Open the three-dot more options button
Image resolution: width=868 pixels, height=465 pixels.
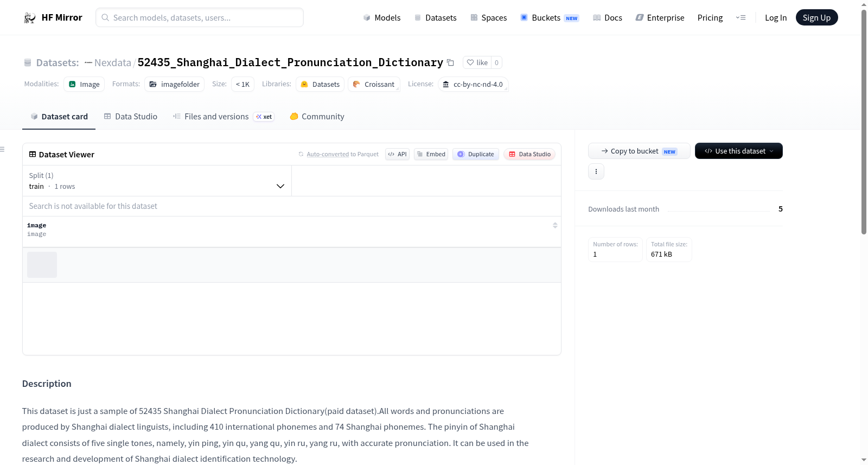pyautogui.click(x=596, y=171)
